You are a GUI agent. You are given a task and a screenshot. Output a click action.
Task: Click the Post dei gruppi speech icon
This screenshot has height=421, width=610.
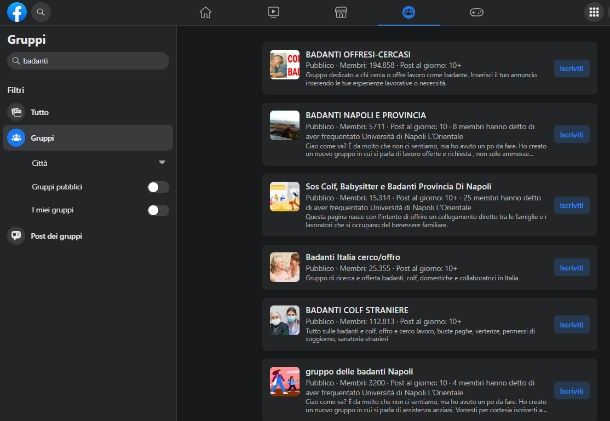point(16,236)
